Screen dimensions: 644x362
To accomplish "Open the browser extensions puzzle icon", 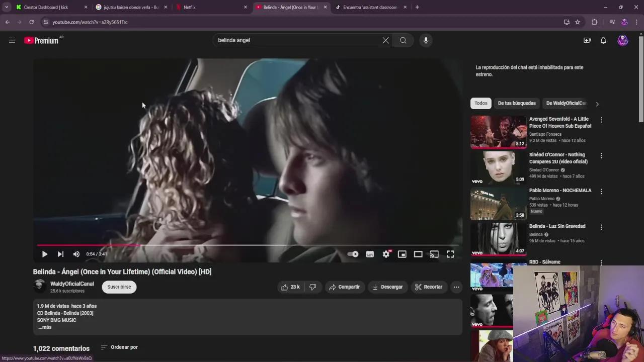I will point(594,22).
